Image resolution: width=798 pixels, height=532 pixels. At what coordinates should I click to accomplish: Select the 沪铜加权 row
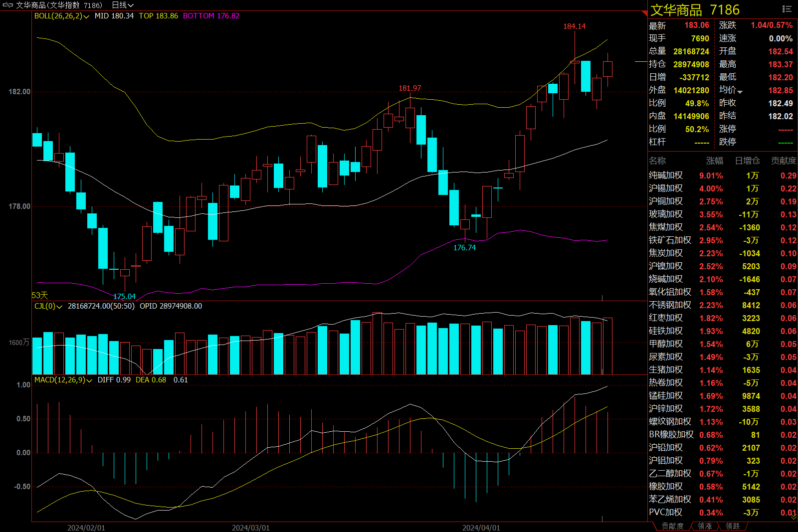pos(723,201)
